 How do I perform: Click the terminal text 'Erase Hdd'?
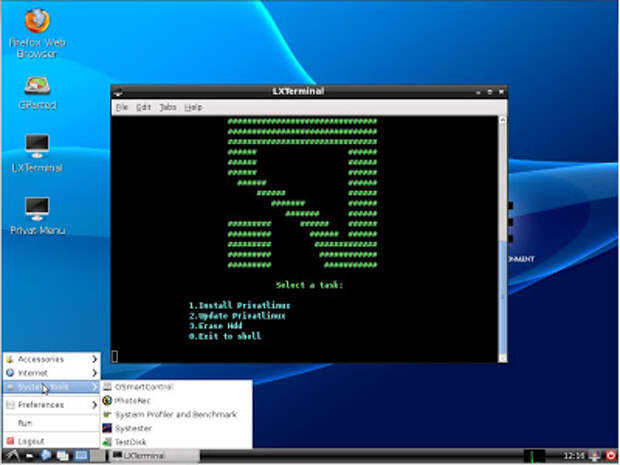[x=220, y=326]
